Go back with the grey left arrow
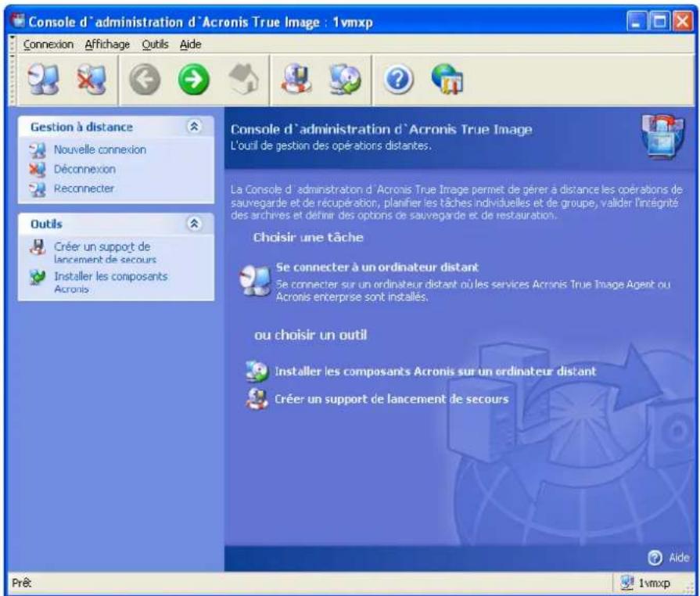 click(x=145, y=80)
